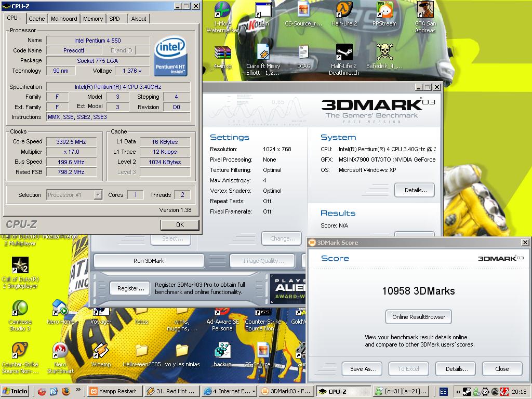The width and height of the screenshot is (532, 399).
Task: Click Save As in 3DMark Score dialog
Action: tap(363, 369)
